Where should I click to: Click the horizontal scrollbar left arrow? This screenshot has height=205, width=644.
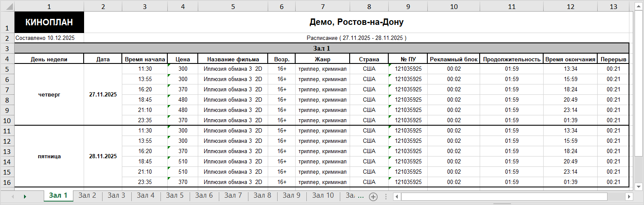tap(397, 196)
